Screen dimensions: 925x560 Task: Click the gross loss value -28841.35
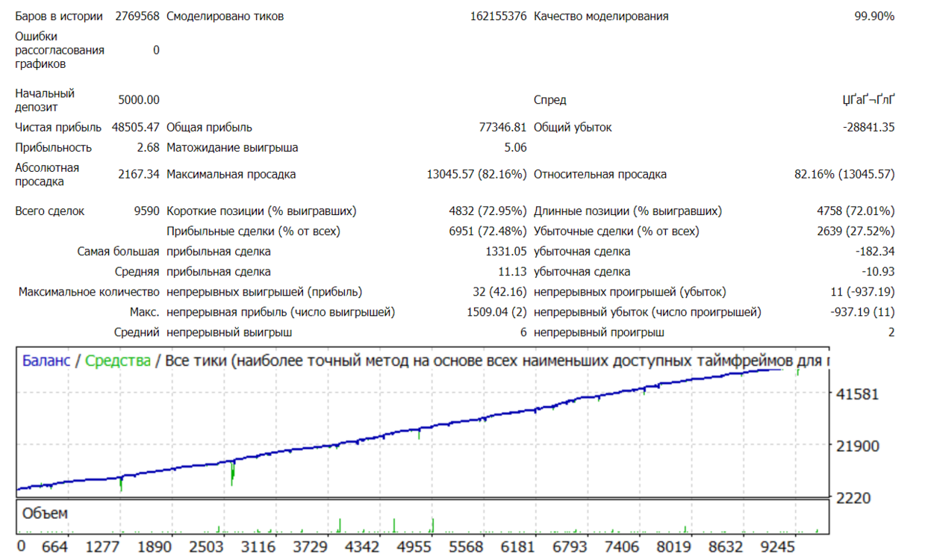(x=869, y=128)
